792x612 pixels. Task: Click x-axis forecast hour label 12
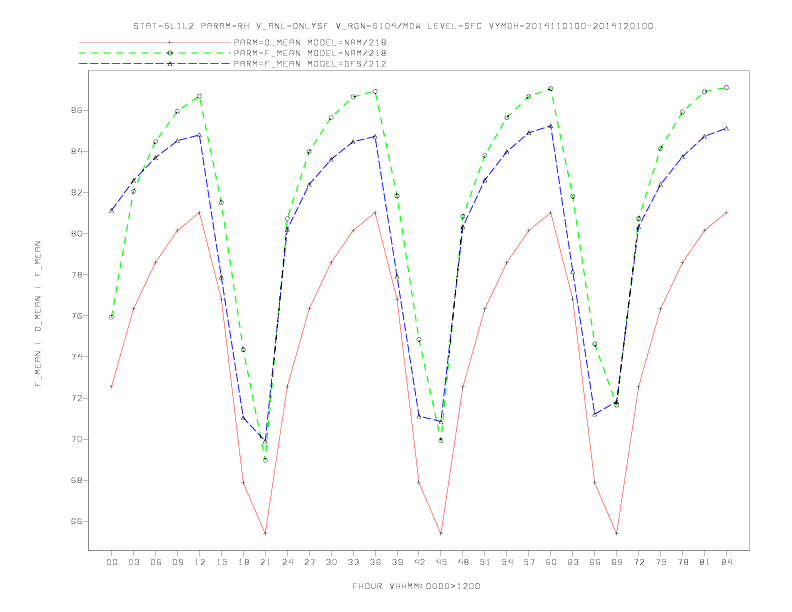[x=200, y=562]
